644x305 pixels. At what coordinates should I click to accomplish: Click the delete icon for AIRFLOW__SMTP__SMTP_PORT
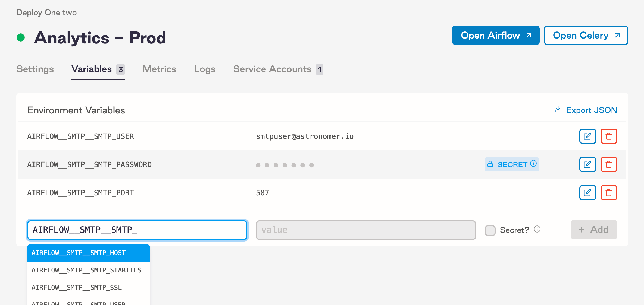point(609,193)
